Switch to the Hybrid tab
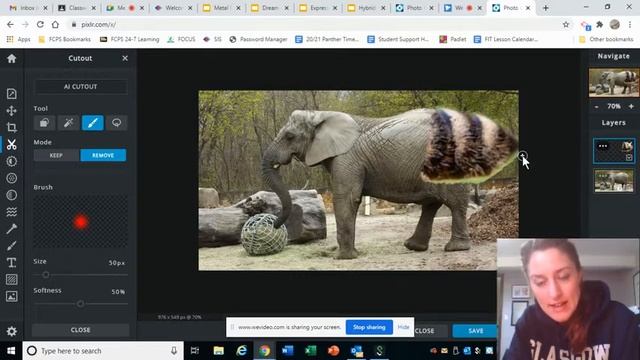The height and width of the screenshot is (360, 640). coord(366,8)
